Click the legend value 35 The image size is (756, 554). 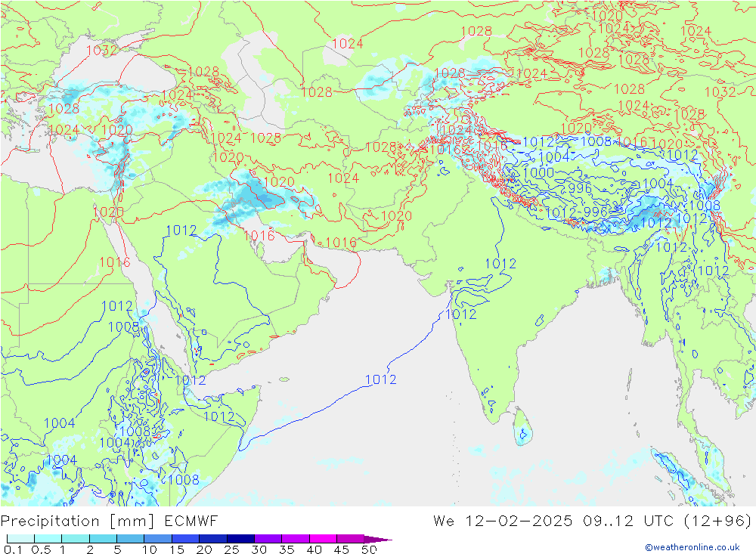(x=287, y=549)
